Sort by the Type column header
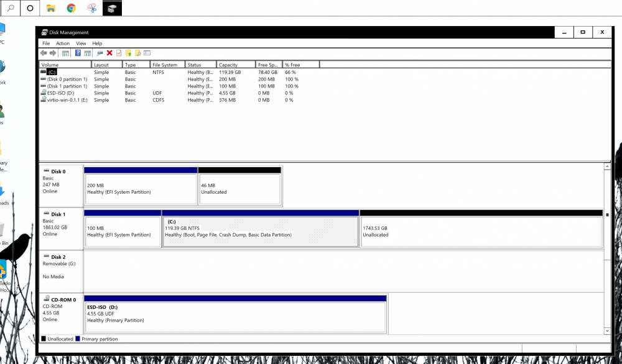 (136, 65)
